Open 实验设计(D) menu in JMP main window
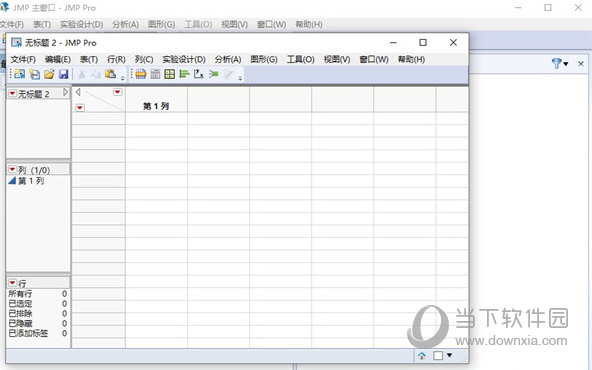This screenshot has height=370, width=592. click(x=82, y=25)
